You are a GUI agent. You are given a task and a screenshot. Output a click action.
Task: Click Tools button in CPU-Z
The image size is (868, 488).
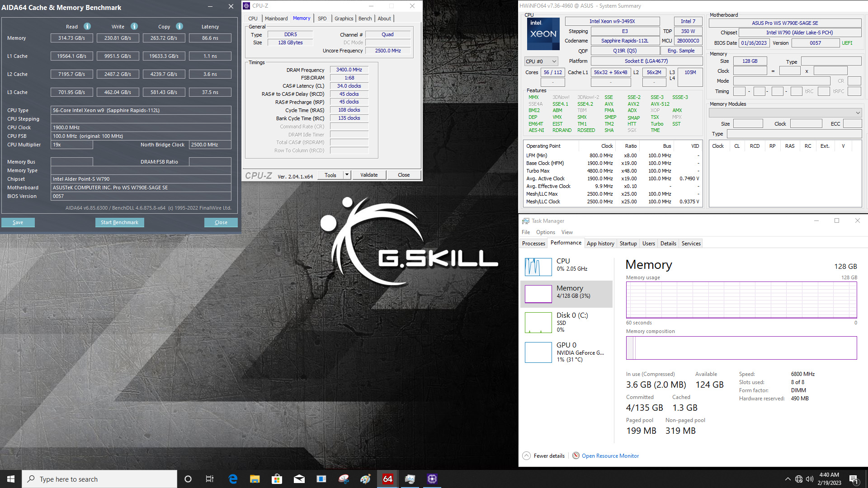330,175
